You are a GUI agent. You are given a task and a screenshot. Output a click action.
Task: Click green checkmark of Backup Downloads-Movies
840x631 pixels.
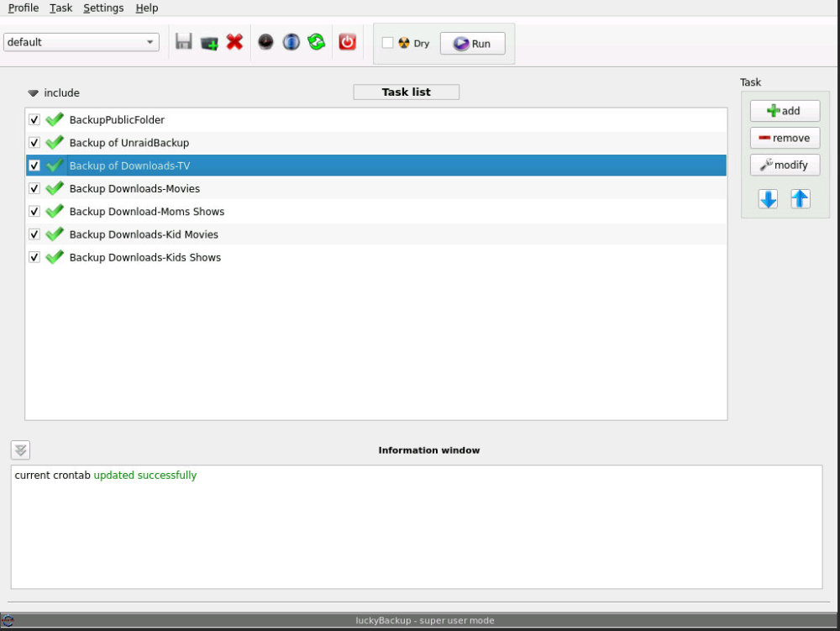[x=55, y=188]
